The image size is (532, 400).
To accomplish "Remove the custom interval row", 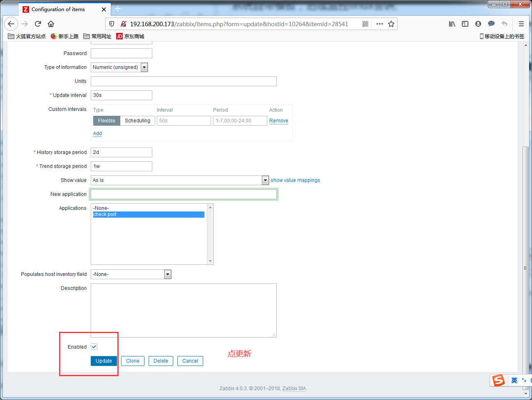I will (279, 121).
